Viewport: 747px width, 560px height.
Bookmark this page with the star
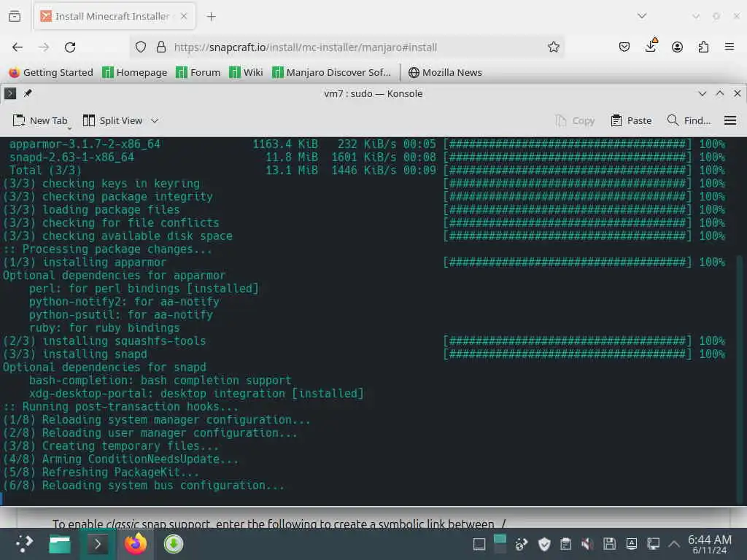pyautogui.click(x=553, y=47)
